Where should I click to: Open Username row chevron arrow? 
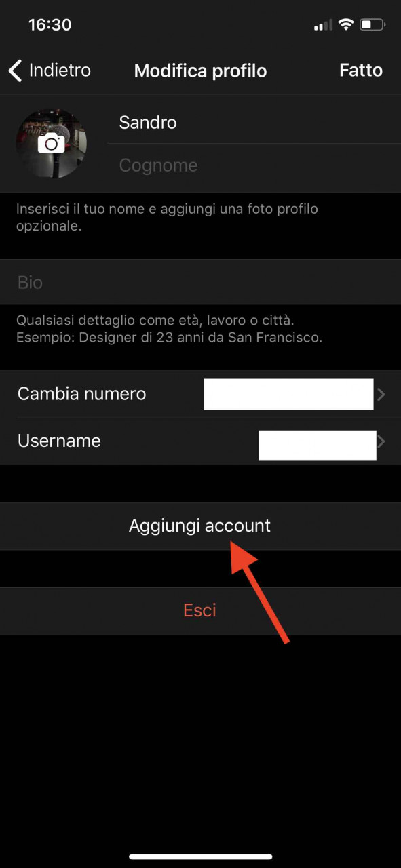(x=381, y=441)
